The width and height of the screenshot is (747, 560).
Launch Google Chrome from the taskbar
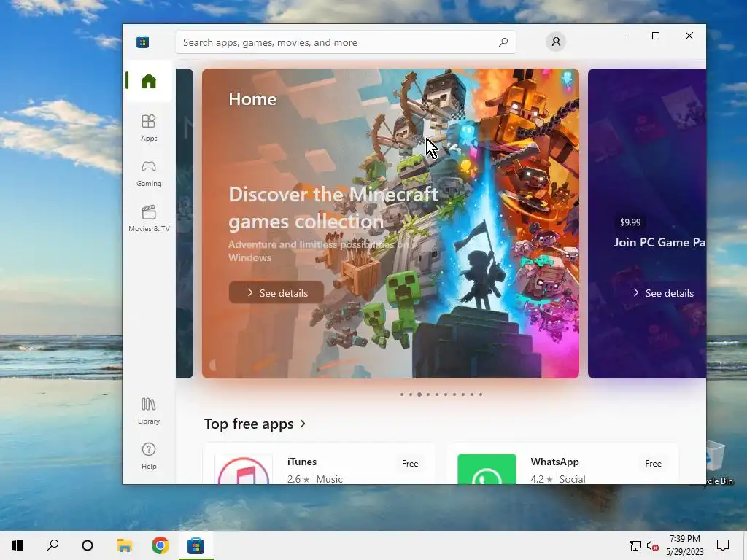click(x=160, y=545)
